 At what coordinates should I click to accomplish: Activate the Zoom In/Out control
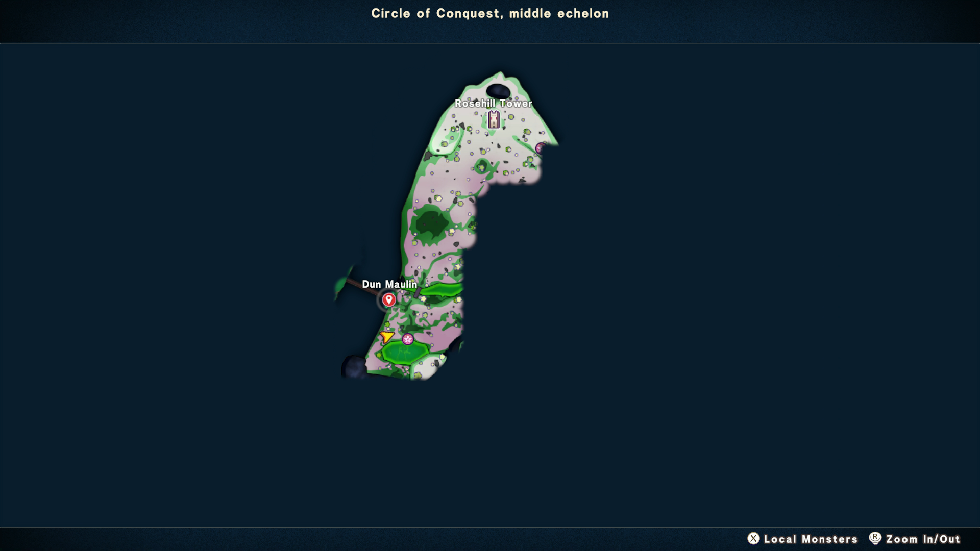coord(923,539)
